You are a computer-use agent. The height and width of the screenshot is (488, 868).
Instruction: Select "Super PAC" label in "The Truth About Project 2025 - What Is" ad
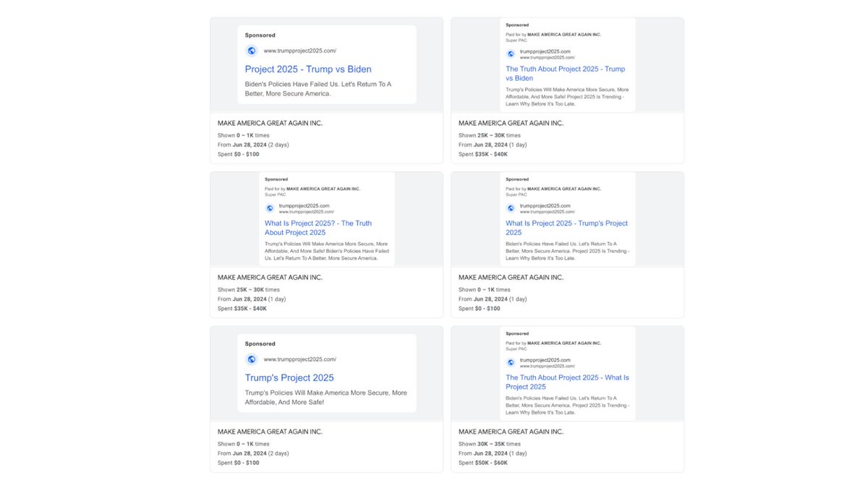516,348
